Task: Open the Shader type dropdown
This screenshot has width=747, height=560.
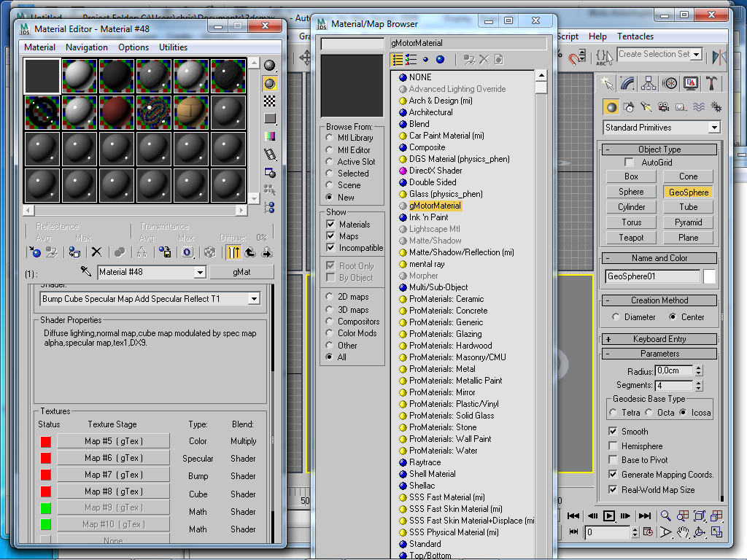Action: coord(255,299)
